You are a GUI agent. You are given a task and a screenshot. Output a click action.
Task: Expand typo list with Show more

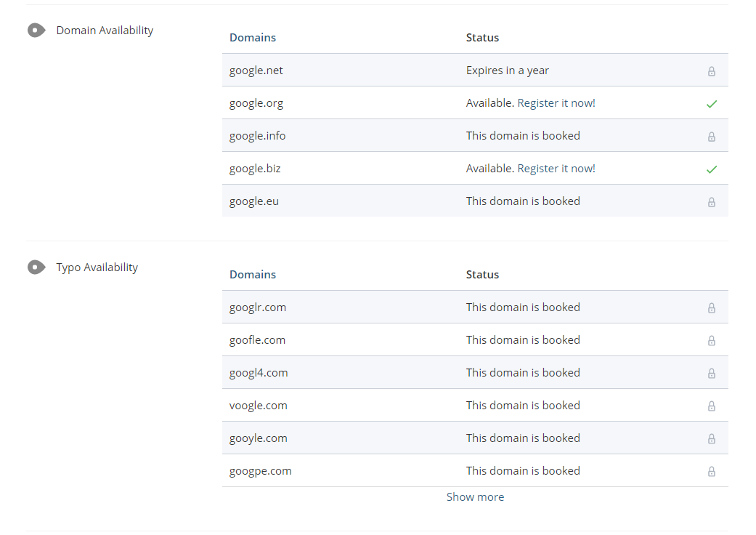475,497
